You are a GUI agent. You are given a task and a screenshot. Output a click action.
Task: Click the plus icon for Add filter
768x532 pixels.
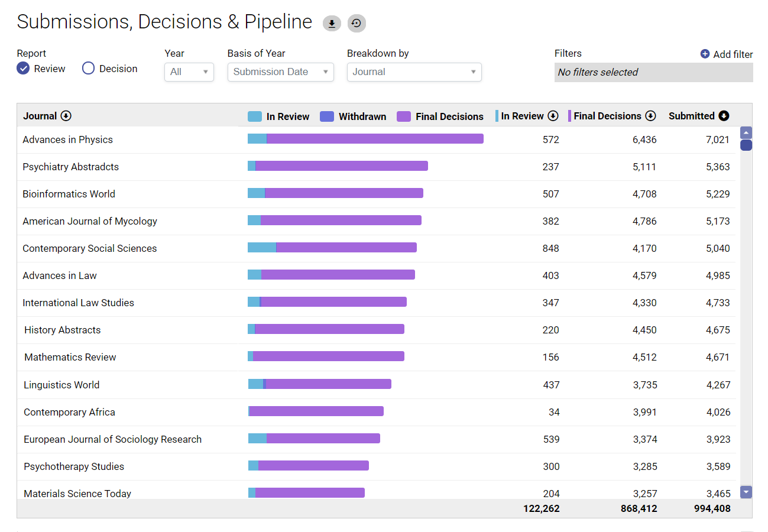(705, 54)
